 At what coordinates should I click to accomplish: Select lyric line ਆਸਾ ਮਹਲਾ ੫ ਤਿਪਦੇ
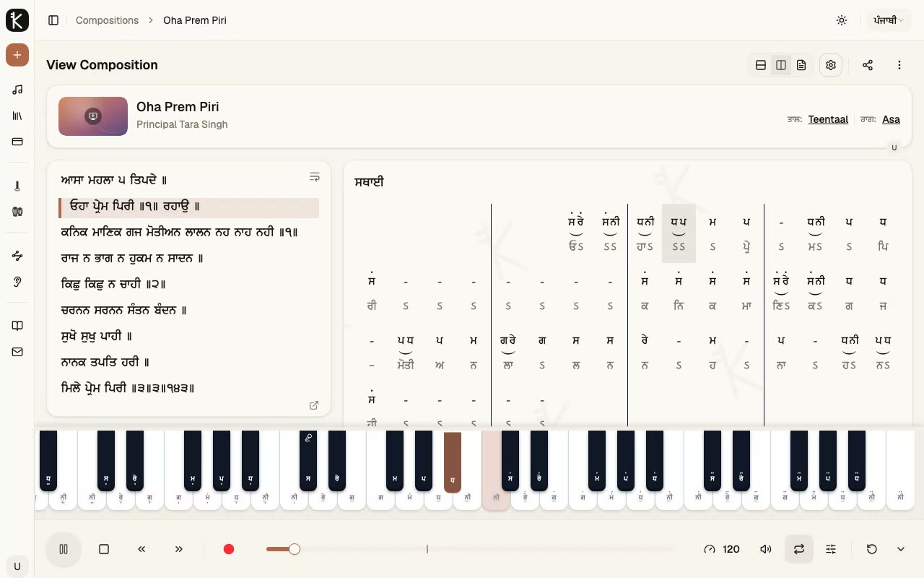(114, 180)
